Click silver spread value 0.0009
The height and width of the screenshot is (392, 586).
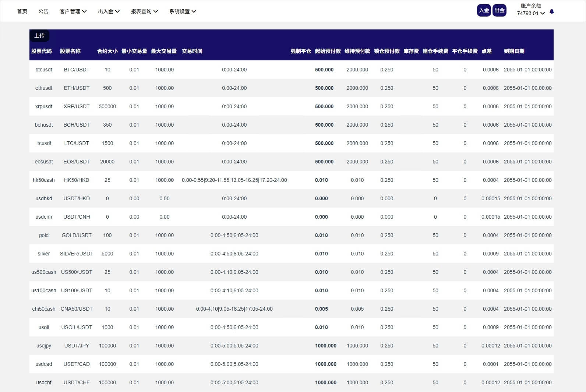pos(491,254)
